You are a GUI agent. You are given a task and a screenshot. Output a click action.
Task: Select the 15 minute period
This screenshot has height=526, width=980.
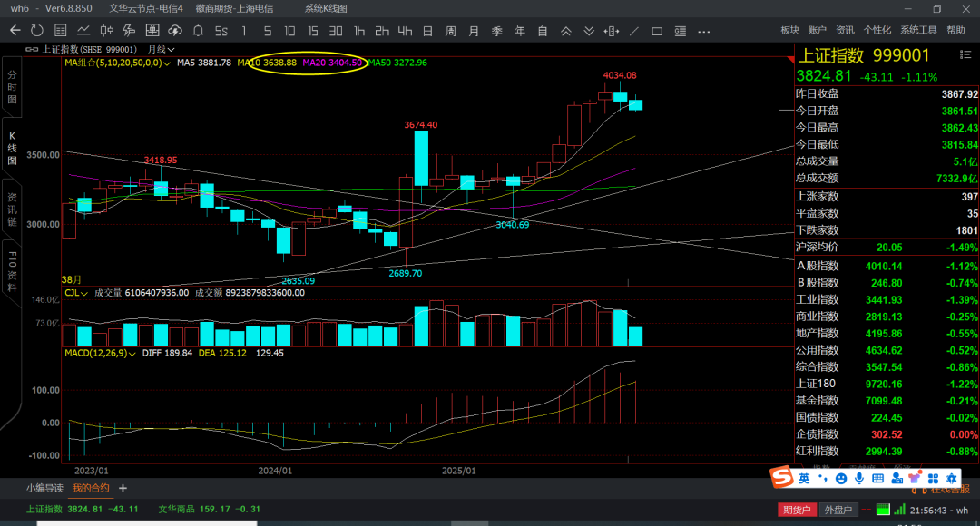tap(312, 31)
